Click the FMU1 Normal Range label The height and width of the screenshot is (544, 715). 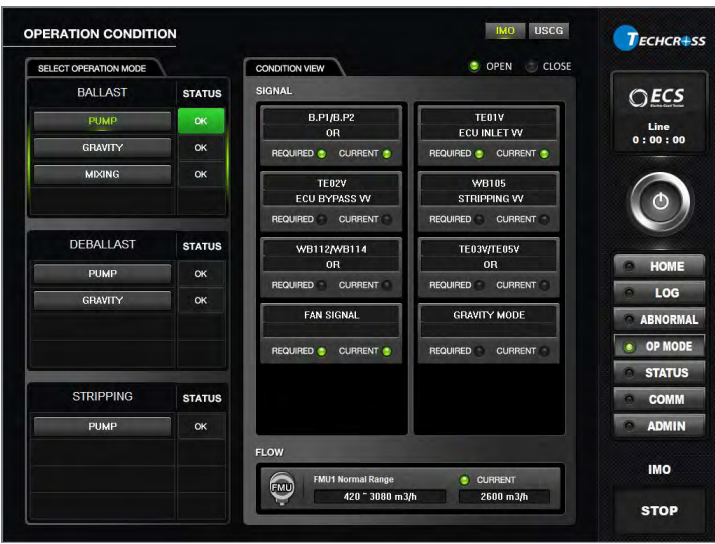click(353, 479)
